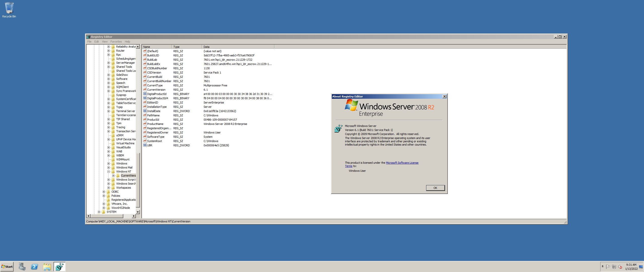Select the Tracing tree key
The width and height of the screenshot is (644, 272).
click(x=120, y=127)
